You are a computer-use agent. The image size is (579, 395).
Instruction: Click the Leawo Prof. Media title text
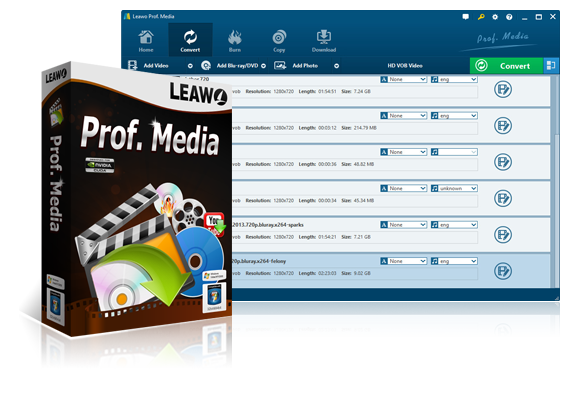tap(153, 17)
